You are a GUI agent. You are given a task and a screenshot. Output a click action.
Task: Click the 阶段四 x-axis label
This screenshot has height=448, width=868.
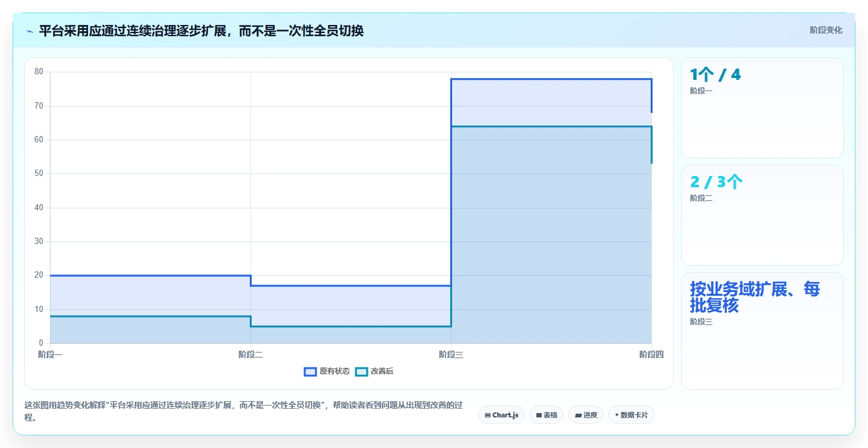pos(651,354)
